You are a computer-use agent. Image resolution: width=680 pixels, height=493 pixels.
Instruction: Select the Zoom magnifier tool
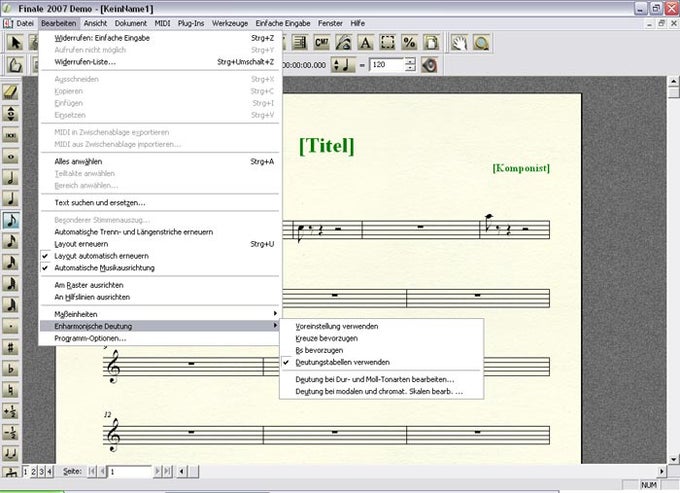pos(481,42)
